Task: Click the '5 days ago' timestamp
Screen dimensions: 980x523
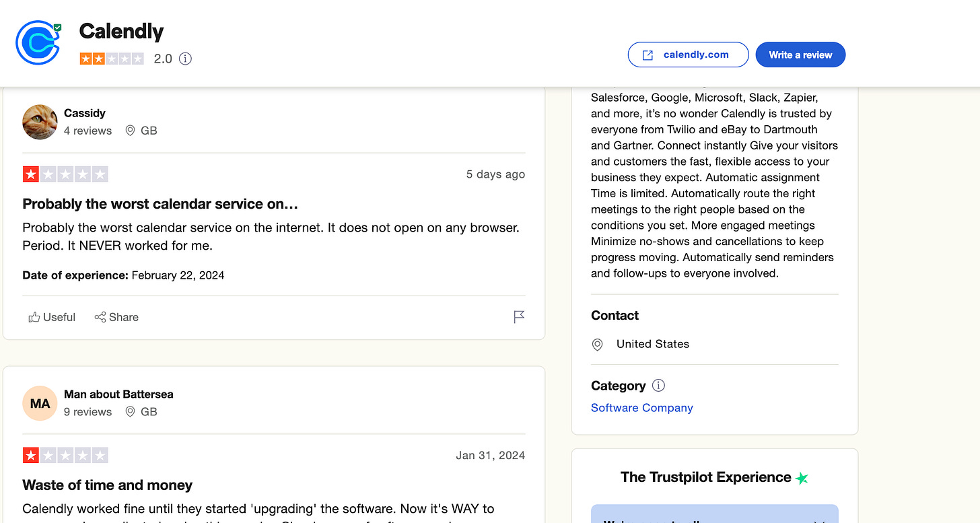Action: 495,174
